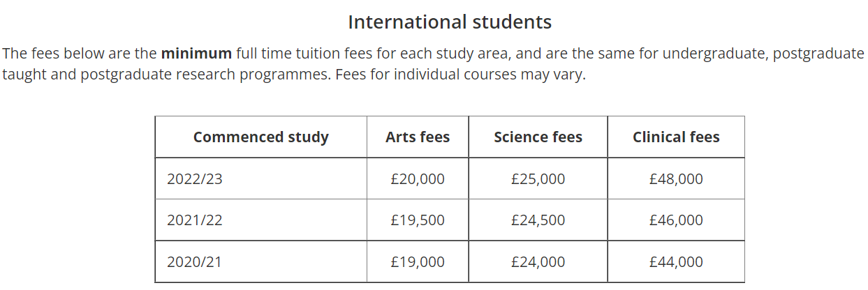Image resolution: width=868 pixels, height=290 pixels.
Task: Click the International students heading
Action: coord(450,22)
